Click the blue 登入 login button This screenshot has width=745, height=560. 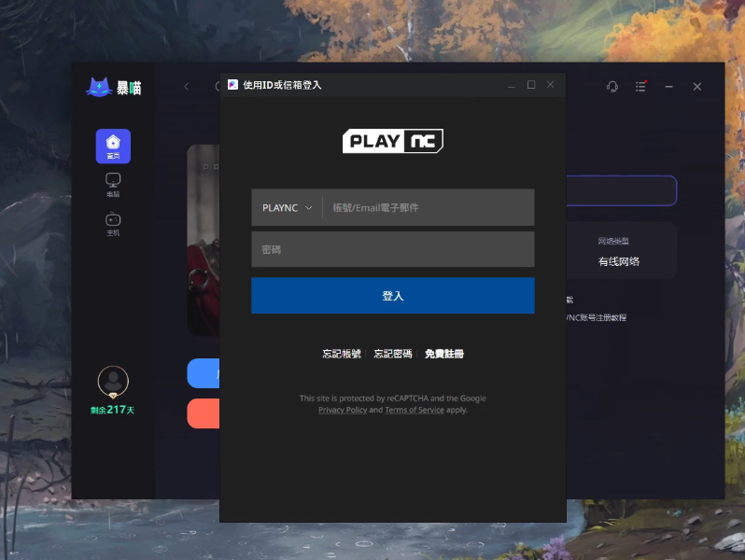(x=393, y=296)
